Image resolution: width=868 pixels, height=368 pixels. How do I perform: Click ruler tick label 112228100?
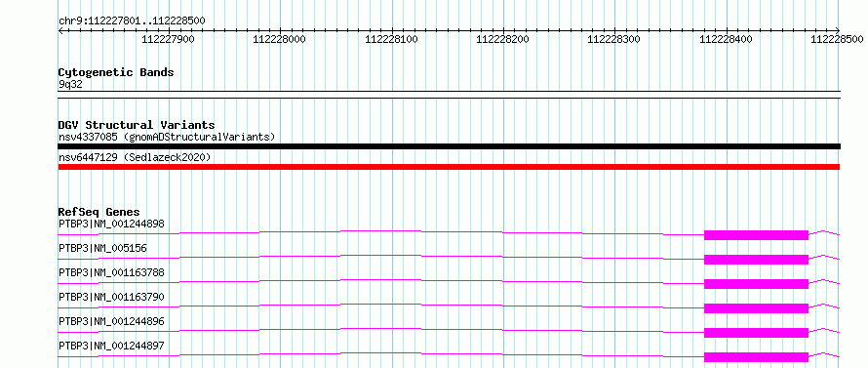click(391, 39)
